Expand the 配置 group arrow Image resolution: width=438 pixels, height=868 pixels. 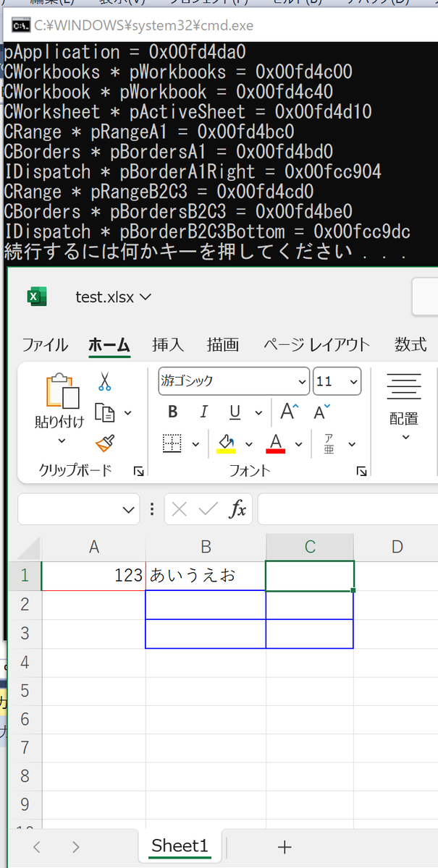click(x=405, y=436)
